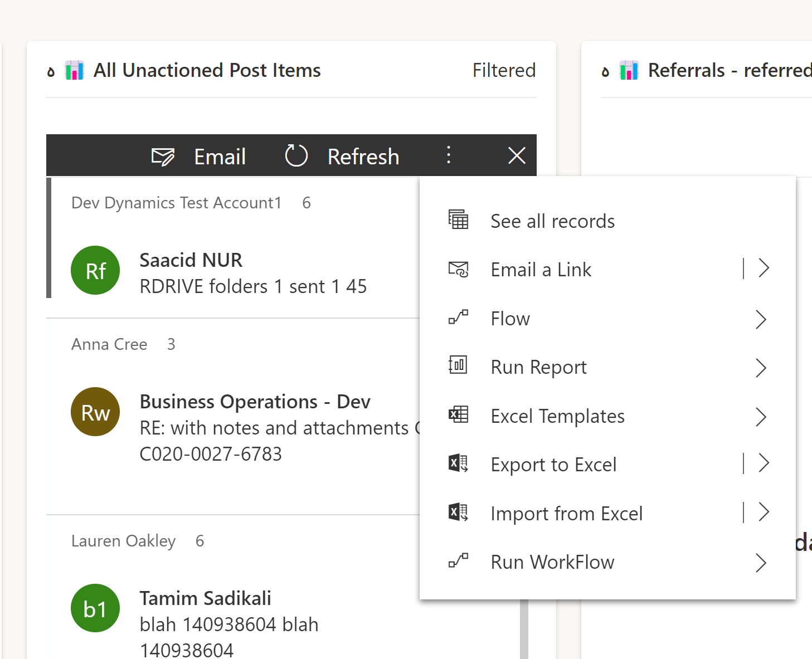Click the Run Report chart icon
Viewport: 812px width, 659px height.
click(x=458, y=365)
